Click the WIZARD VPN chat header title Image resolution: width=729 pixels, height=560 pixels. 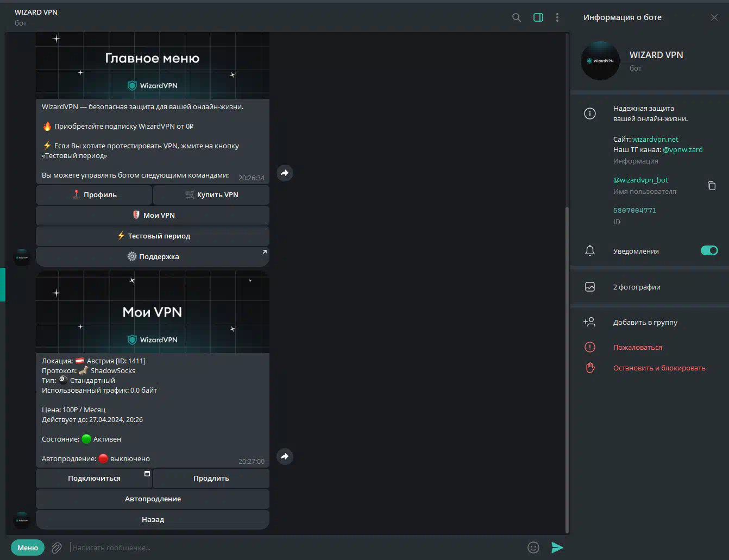36,12
